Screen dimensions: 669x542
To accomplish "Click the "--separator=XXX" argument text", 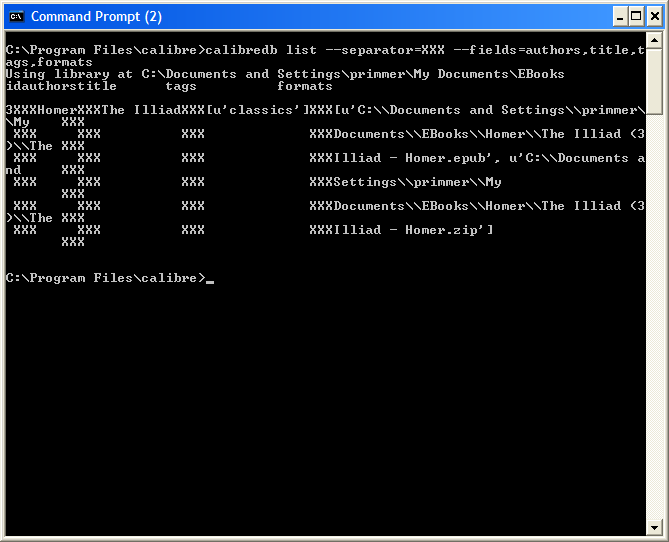I will tap(382, 50).
